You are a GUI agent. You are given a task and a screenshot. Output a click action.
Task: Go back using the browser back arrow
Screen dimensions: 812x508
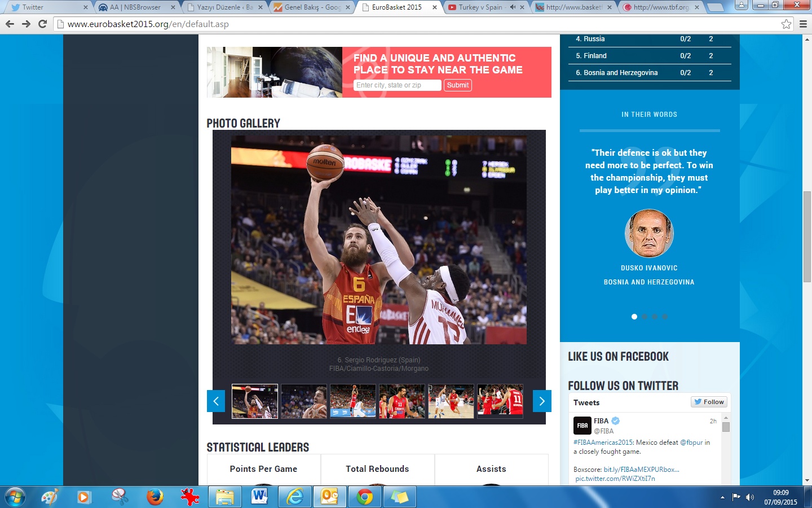[x=10, y=24]
